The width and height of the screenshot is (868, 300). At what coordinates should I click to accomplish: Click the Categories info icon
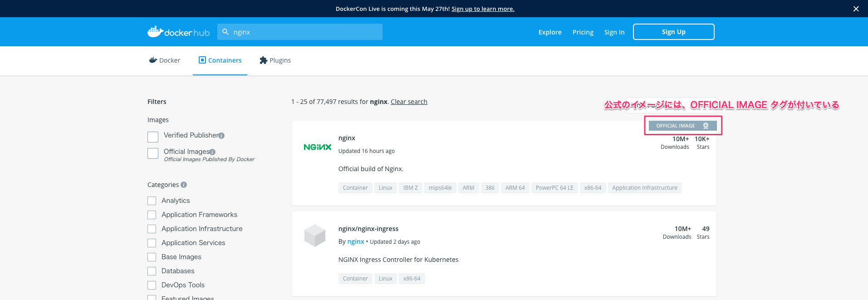tap(184, 185)
